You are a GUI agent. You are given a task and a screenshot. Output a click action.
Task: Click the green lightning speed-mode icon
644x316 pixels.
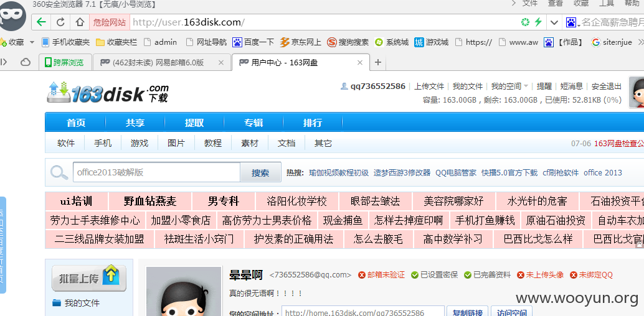point(538,22)
